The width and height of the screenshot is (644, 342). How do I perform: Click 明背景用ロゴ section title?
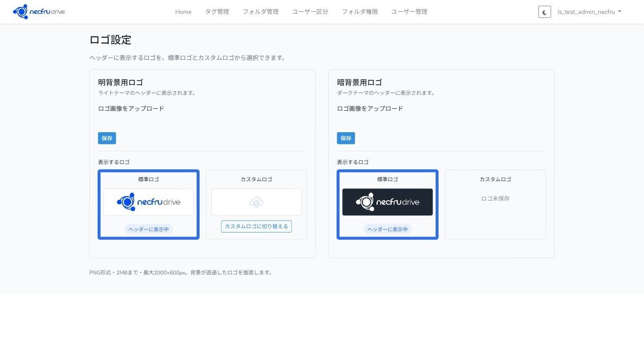pos(120,82)
